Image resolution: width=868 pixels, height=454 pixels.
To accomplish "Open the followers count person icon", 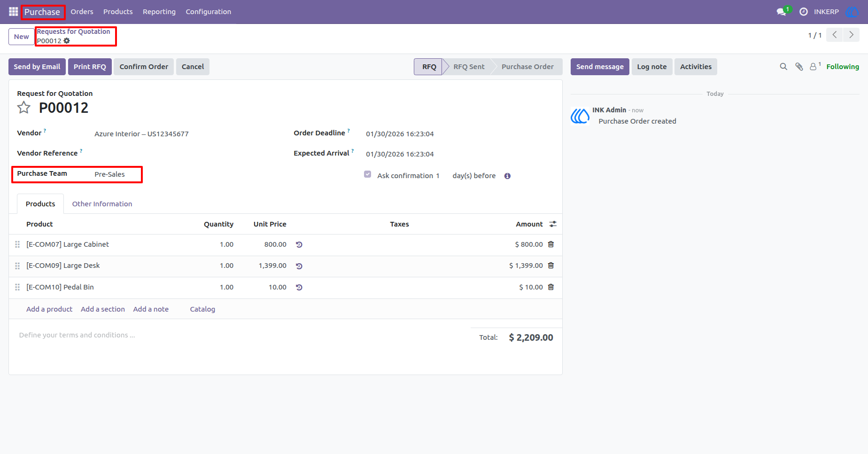I will [815, 66].
